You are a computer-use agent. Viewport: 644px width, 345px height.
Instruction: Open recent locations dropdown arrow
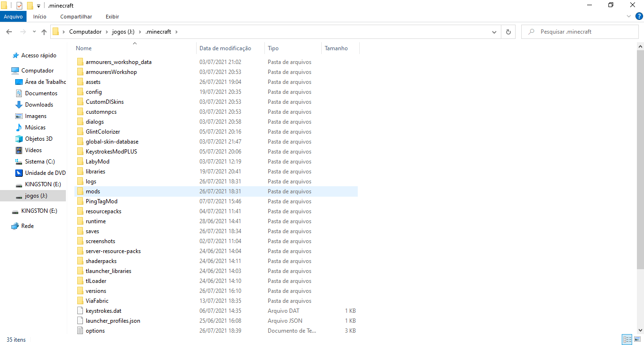click(x=34, y=32)
